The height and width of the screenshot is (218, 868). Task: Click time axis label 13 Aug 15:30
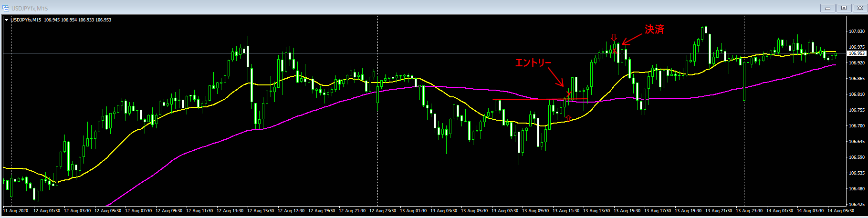pos(627,211)
